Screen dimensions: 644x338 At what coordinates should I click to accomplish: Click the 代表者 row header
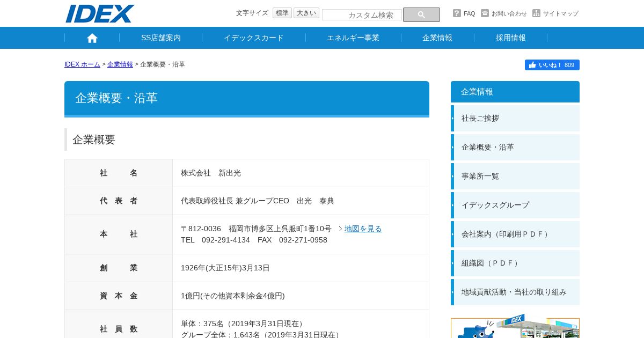[119, 201]
